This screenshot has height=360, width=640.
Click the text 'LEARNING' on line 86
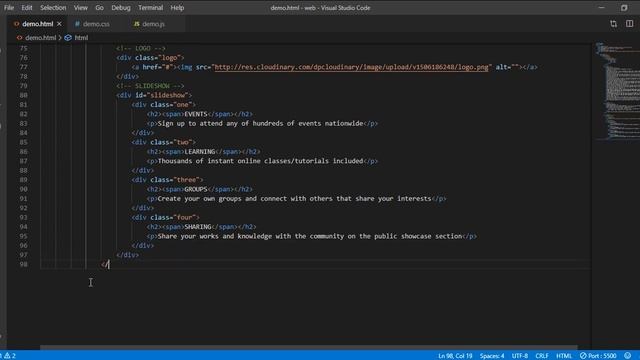[x=200, y=151]
